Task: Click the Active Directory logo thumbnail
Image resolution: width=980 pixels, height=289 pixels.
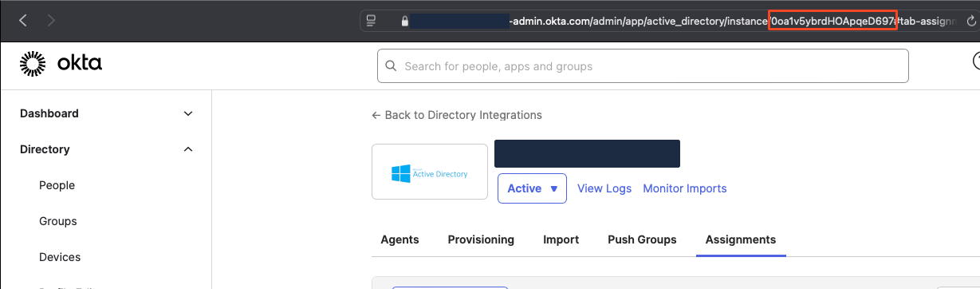Action: (x=430, y=172)
